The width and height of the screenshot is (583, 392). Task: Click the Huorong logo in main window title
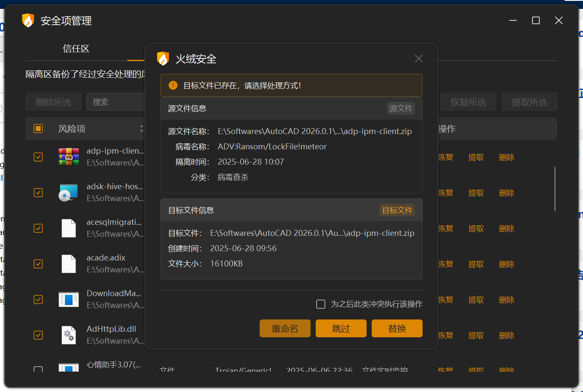(x=28, y=20)
